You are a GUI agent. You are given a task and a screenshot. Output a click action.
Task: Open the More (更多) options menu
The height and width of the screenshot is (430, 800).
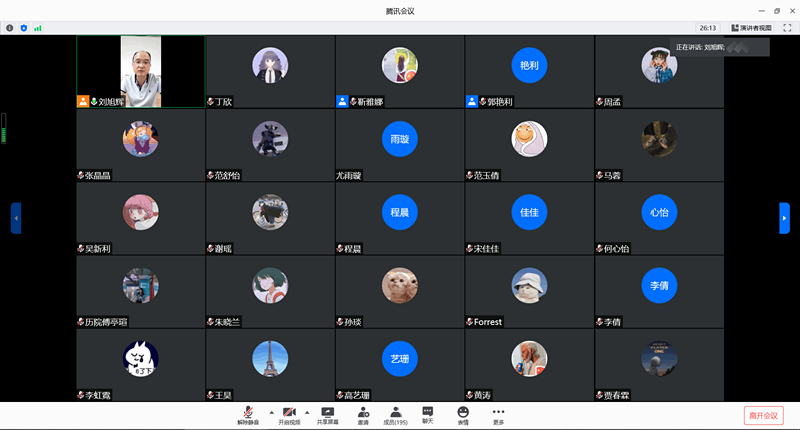tap(498, 414)
